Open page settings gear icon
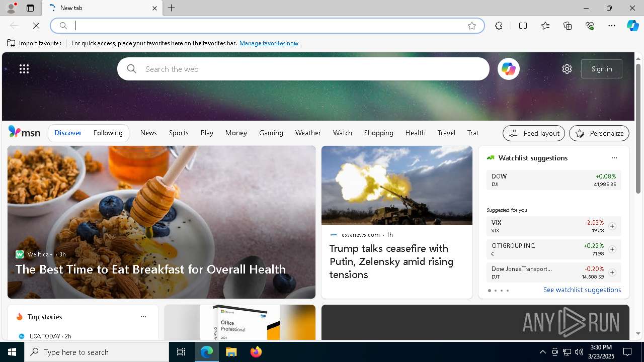 click(x=567, y=69)
